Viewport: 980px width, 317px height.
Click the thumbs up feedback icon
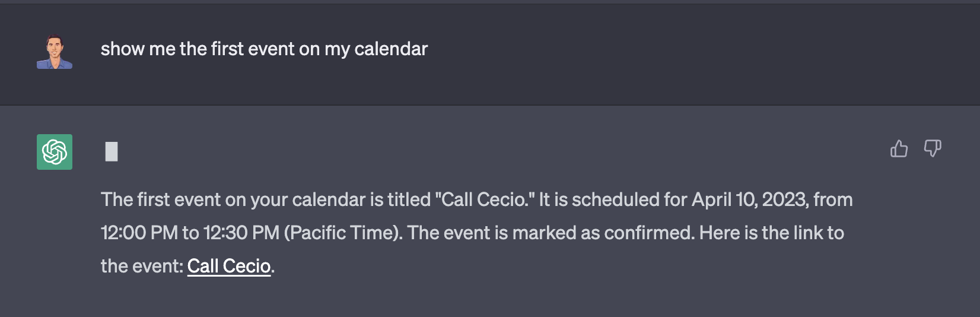coord(899,148)
